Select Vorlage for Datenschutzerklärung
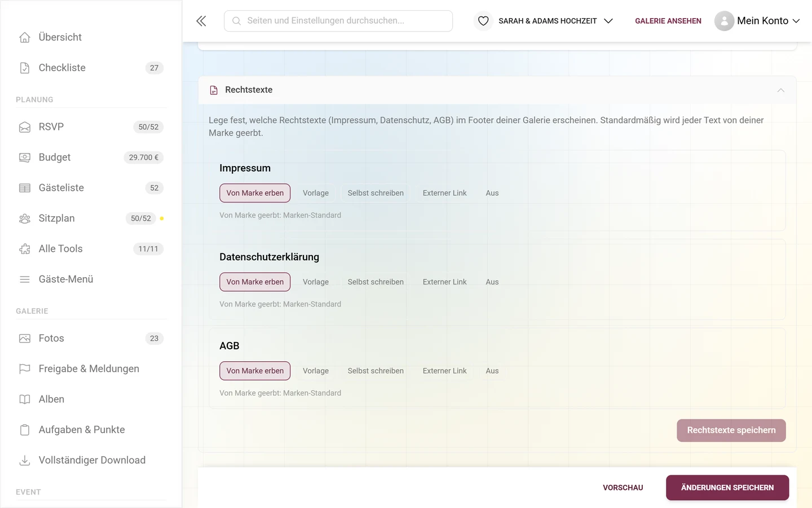The width and height of the screenshot is (812, 508). (316, 282)
